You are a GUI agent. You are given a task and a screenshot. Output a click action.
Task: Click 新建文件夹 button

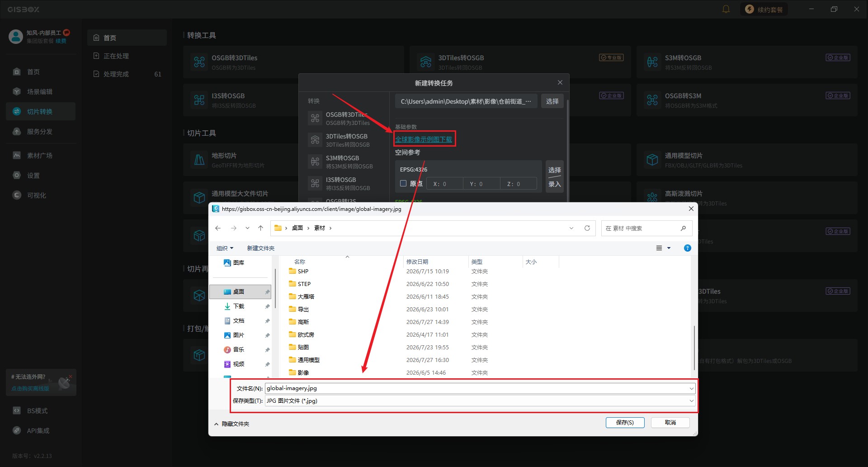click(261, 248)
